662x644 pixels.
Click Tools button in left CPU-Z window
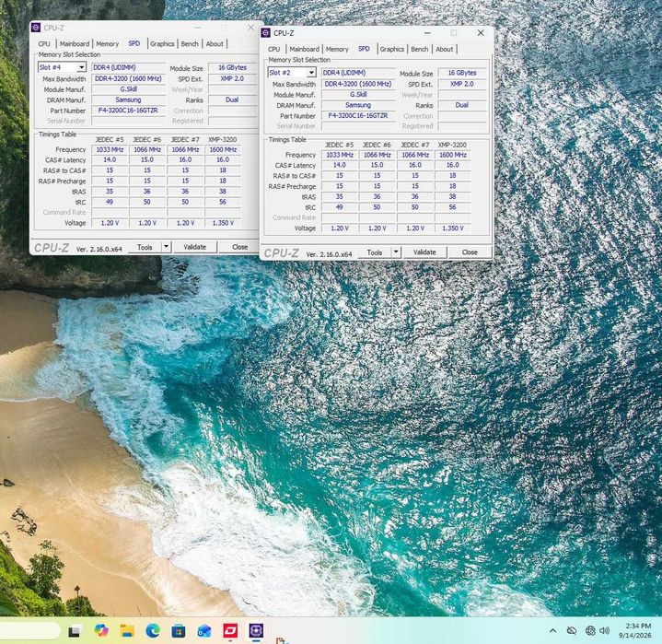[x=145, y=247]
